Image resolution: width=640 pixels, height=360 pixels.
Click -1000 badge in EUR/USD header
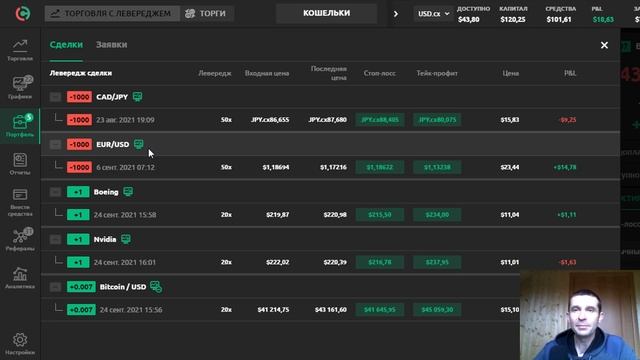79,144
